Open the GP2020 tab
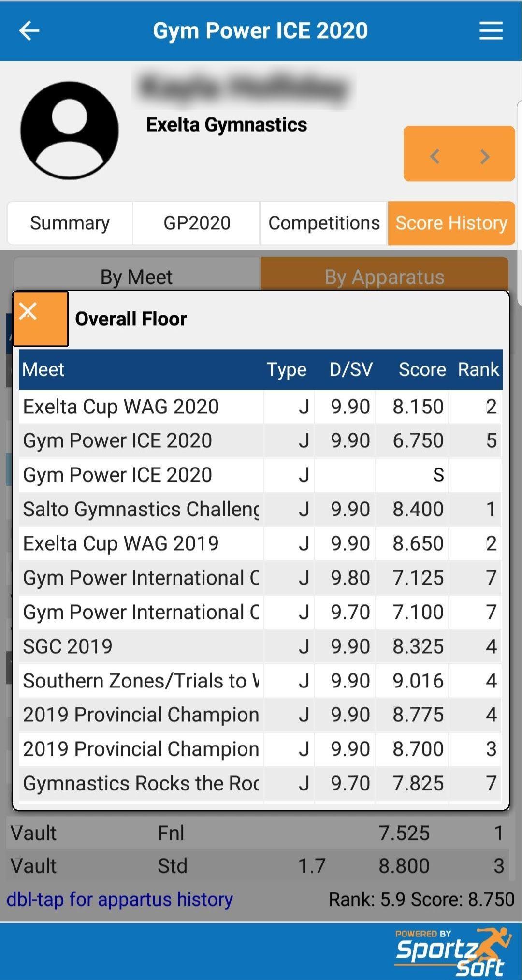This screenshot has height=980, width=522. 197,223
